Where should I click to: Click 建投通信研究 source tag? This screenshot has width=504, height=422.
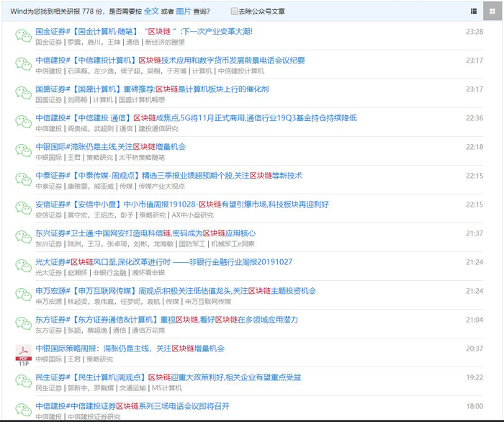(x=158, y=129)
